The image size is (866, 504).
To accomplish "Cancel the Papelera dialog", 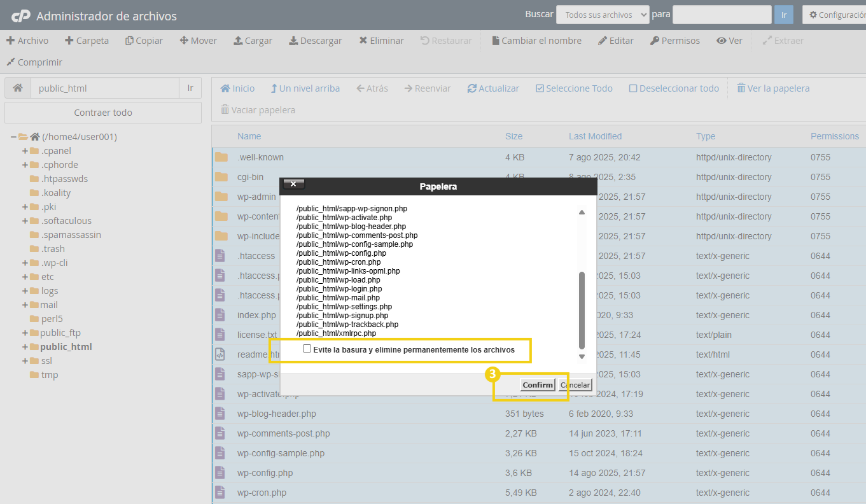I will 575,384.
